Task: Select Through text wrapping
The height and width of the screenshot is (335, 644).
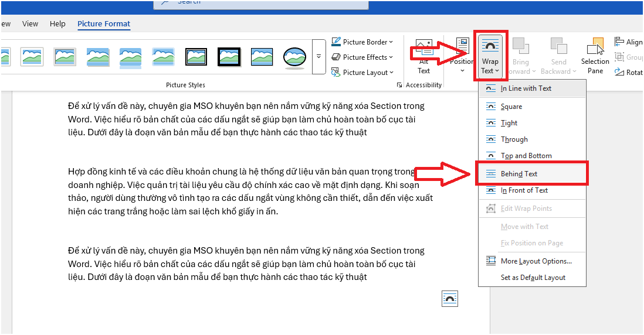Action: click(x=533, y=139)
